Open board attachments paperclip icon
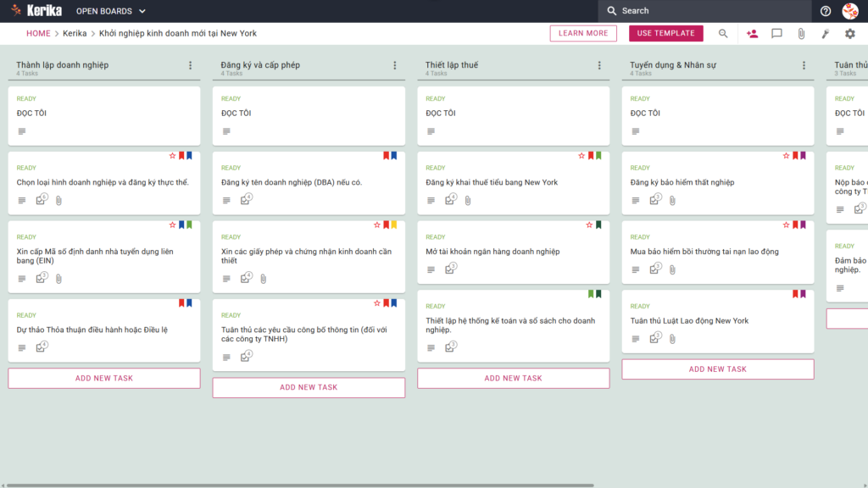 [x=801, y=34]
